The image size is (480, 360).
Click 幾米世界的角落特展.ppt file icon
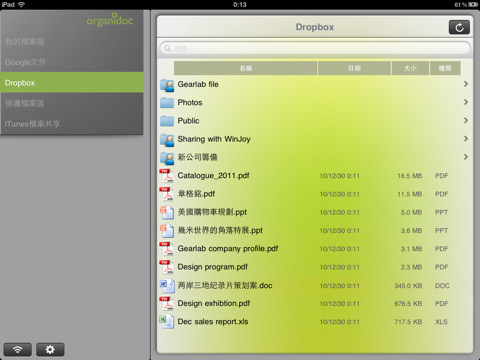167,231
